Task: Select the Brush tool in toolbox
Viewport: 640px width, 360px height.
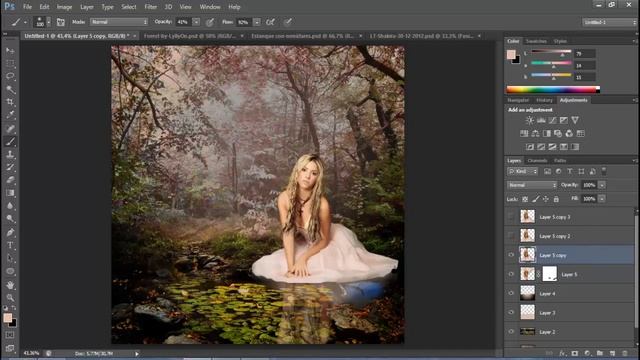Action: (x=10, y=141)
